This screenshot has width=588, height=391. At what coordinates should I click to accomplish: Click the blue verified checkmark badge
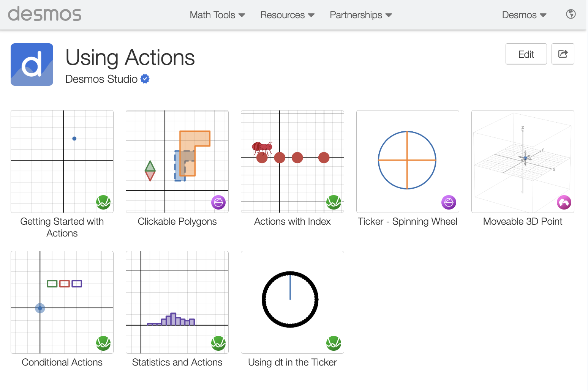point(145,79)
